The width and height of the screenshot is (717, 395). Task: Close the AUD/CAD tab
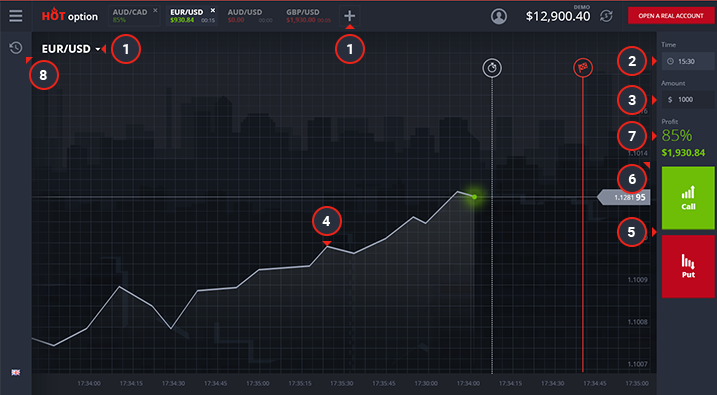click(155, 10)
